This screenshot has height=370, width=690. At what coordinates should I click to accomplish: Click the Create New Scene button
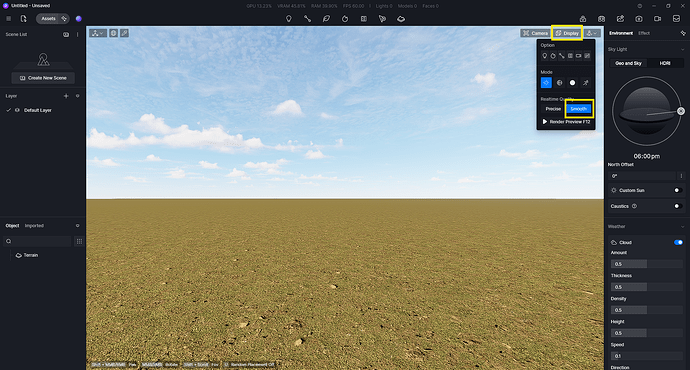click(43, 78)
